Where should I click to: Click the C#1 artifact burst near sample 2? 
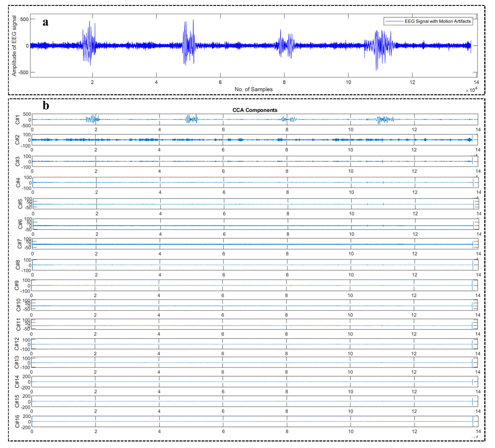pos(92,119)
